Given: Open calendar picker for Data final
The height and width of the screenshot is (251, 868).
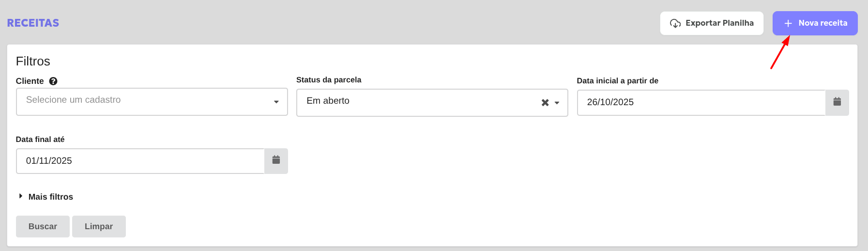Looking at the screenshot, I should click(x=276, y=160).
